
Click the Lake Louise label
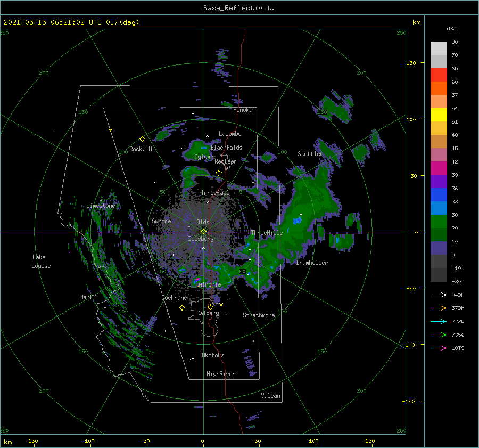pos(41,262)
